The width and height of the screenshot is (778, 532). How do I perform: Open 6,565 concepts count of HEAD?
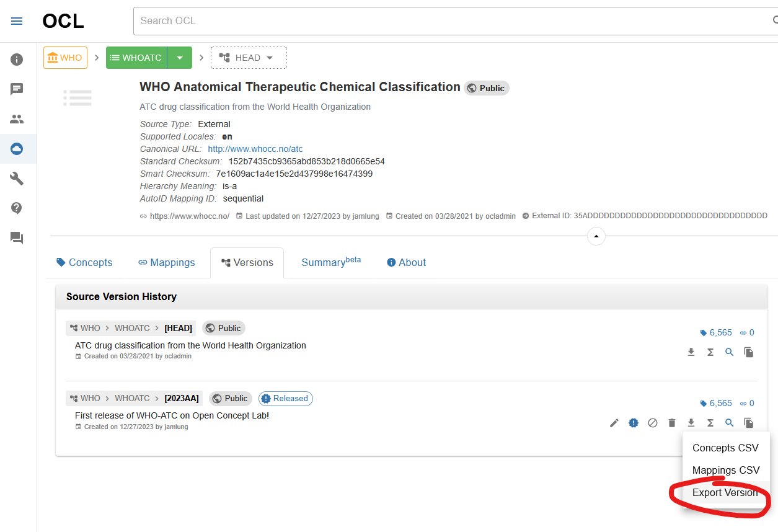pyautogui.click(x=716, y=333)
